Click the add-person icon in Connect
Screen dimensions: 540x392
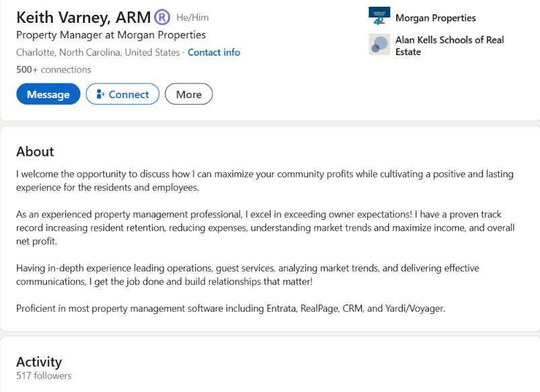coord(100,94)
